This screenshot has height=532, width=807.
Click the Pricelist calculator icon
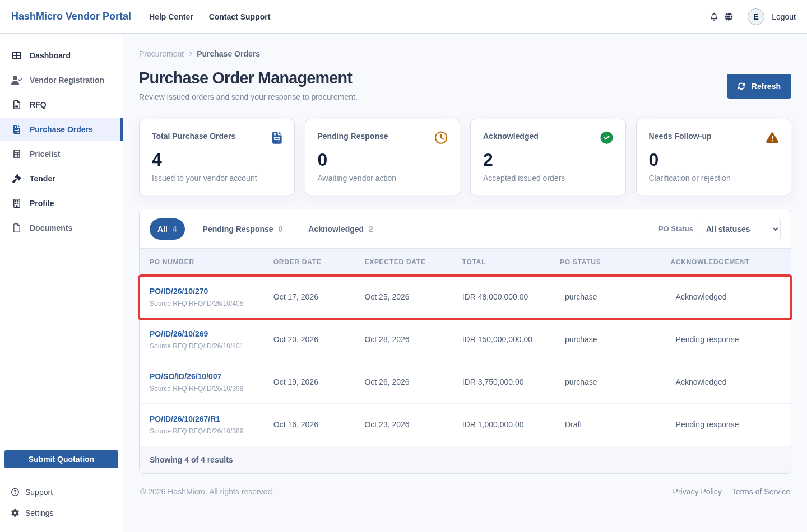tap(17, 154)
